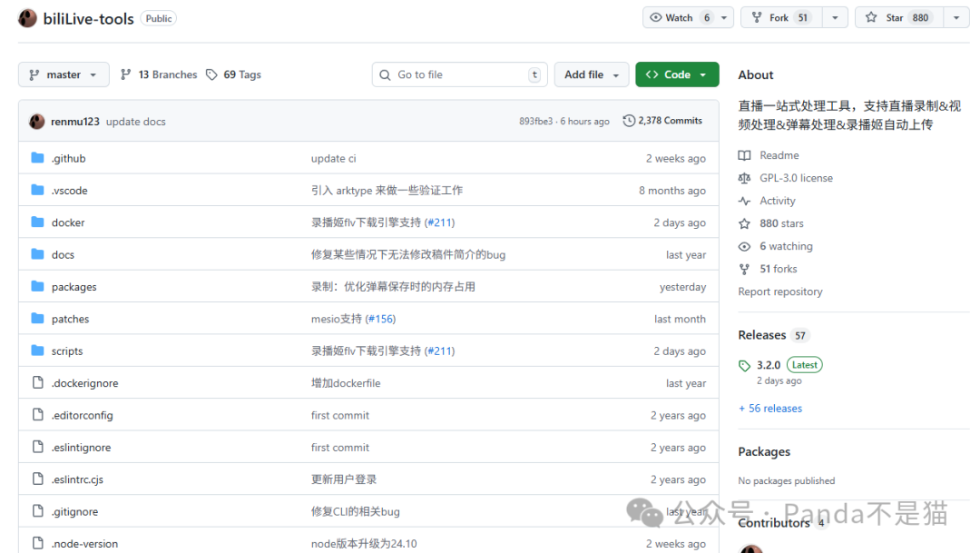Click the docker folder icon
980x553 pixels.
[x=37, y=222]
